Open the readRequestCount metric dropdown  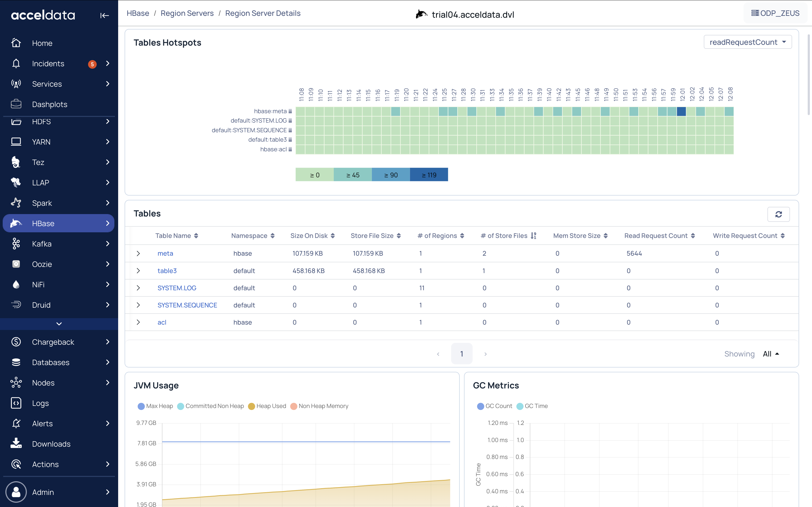[748, 42]
